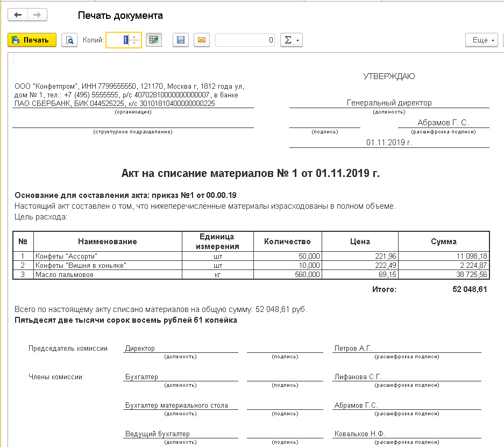Image resolution: width=504 pixels, height=447 pixels.
Task: Select cell Конфеты "Вишня в коньяке"
Action: point(108,265)
